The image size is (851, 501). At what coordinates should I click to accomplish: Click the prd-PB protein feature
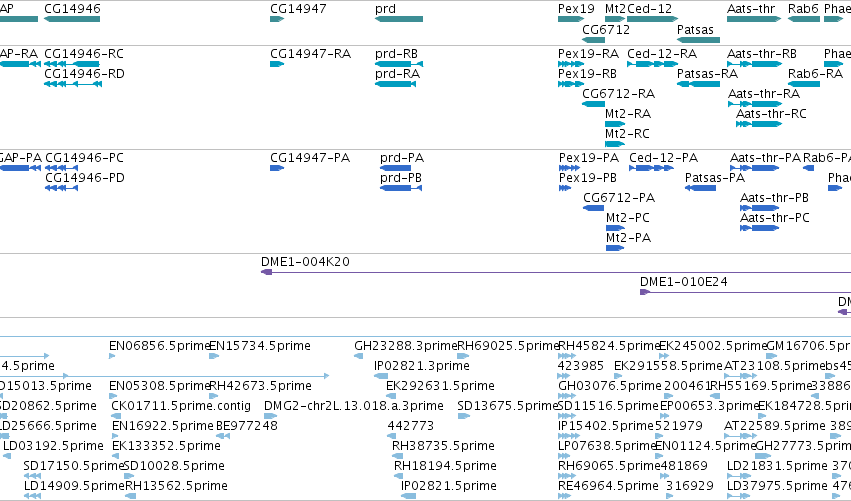pos(401,188)
